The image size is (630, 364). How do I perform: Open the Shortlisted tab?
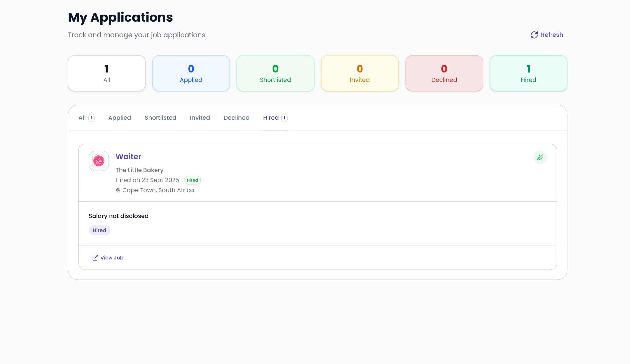160,118
